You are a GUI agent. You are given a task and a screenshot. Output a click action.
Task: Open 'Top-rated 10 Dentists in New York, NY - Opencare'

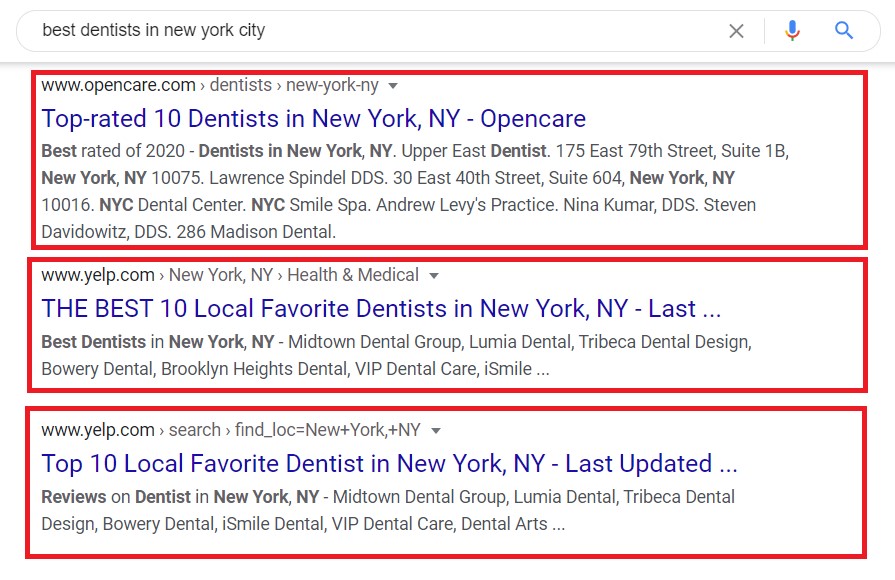point(314,119)
